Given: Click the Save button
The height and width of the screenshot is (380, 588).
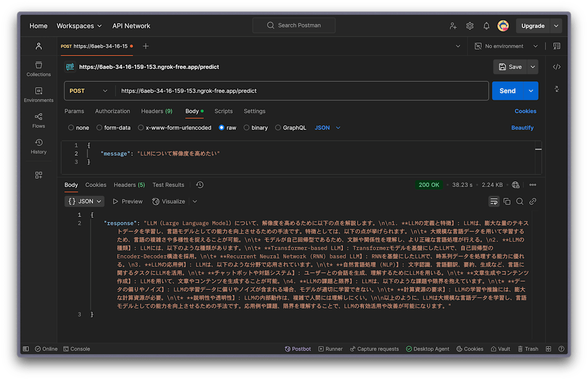Looking at the screenshot, I should [x=510, y=67].
